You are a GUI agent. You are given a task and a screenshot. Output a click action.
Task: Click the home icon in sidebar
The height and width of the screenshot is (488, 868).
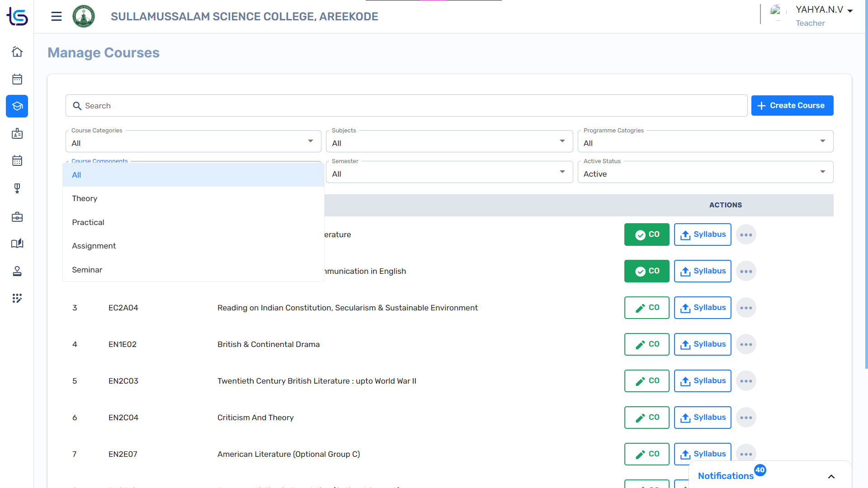click(17, 52)
